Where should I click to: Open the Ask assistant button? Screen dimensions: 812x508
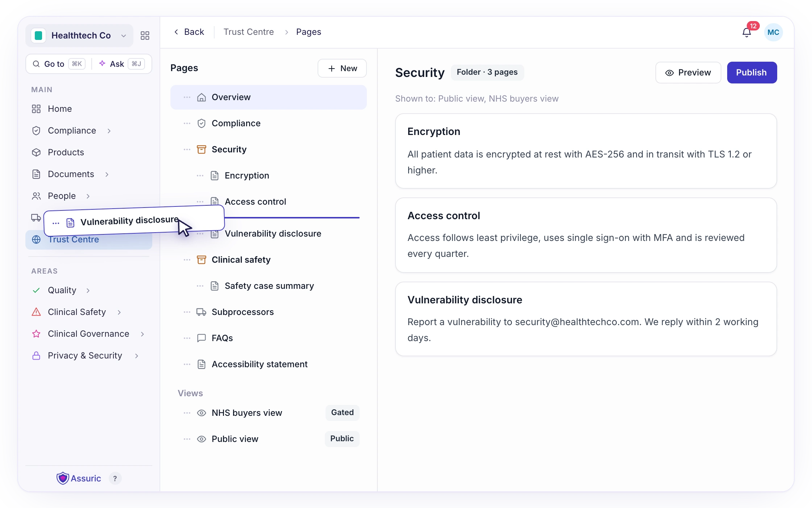(x=122, y=64)
